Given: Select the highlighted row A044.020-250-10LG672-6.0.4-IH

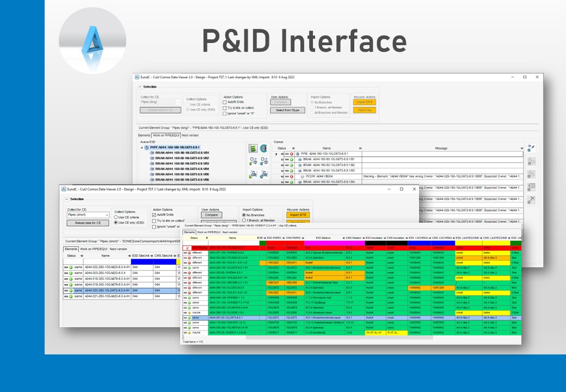Looking at the screenshot, I should pos(107,290).
